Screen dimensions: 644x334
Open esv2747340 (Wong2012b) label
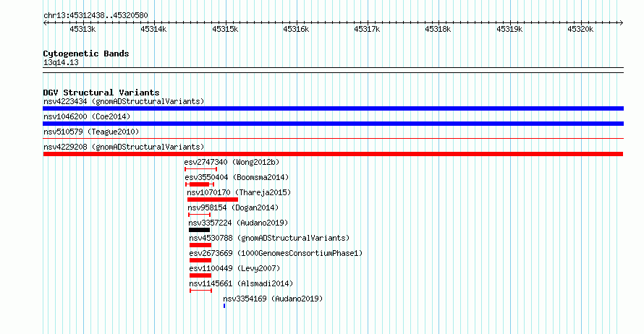(232, 162)
